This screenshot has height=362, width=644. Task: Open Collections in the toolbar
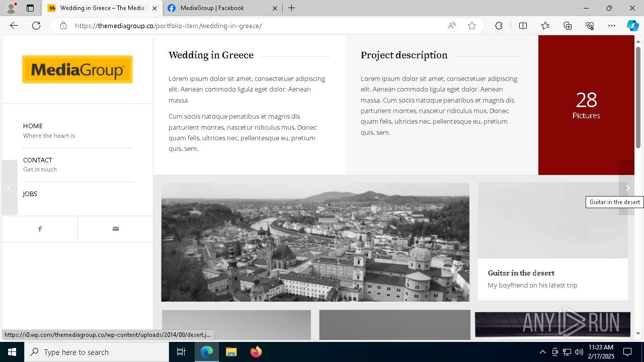[568, 26]
